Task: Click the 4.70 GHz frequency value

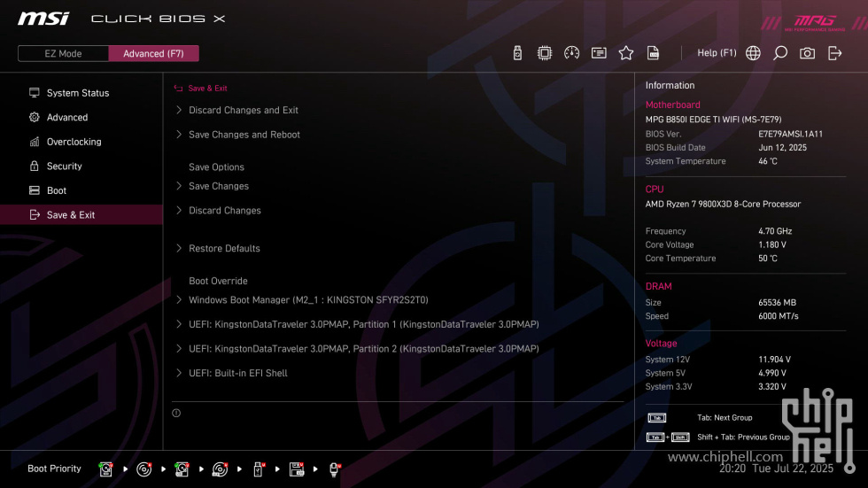Action: point(775,231)
